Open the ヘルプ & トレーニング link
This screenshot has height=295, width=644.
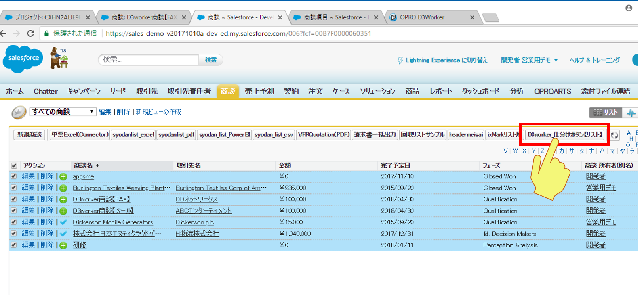[x=594, y=60]
